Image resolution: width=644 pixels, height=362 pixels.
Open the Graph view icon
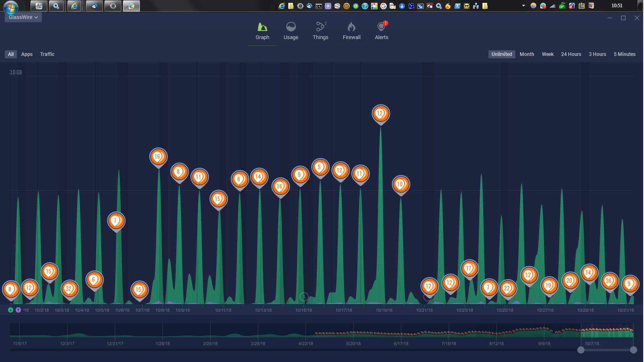262,27
